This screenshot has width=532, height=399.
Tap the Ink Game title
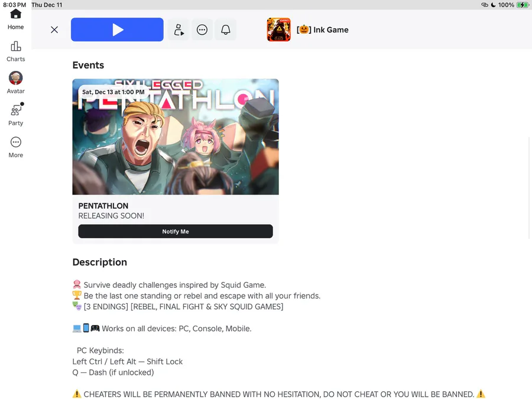322,30
